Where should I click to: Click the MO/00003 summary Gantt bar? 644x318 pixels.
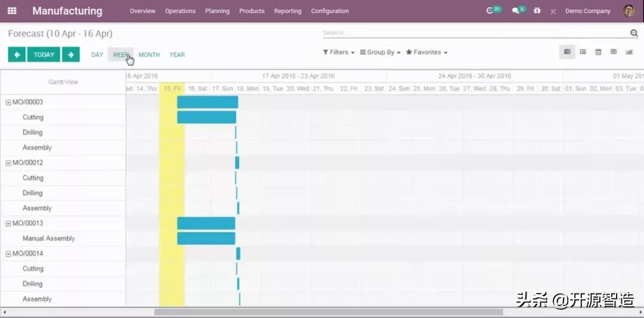click(x=208, y=102)
